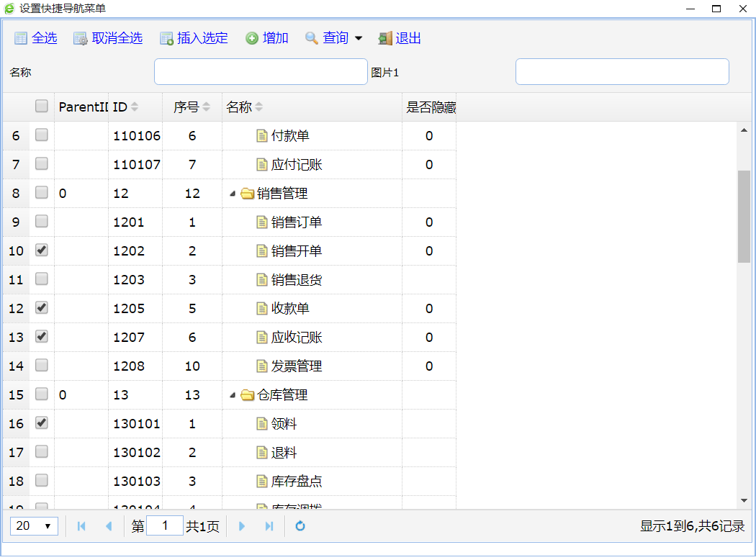Select the 发票管理 tree item
The height and width of the screenshot is (560, 756).
coord(296,366)
